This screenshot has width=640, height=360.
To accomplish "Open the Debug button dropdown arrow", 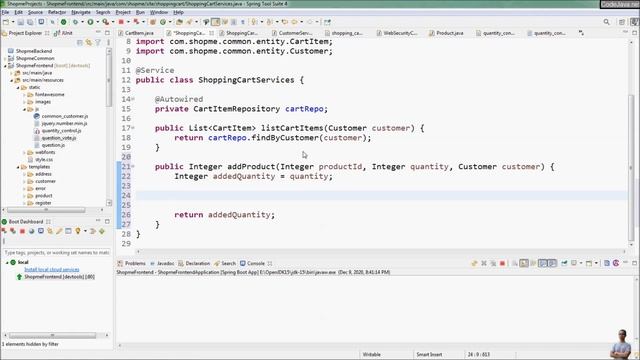I will pyautogui.click(x=82, y=22).
